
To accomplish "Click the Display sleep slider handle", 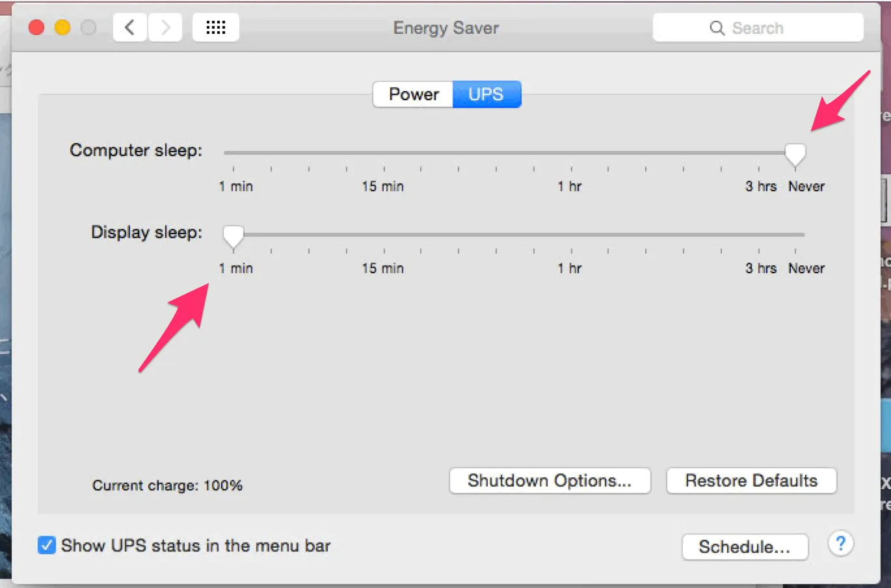I will click(233, 235).
